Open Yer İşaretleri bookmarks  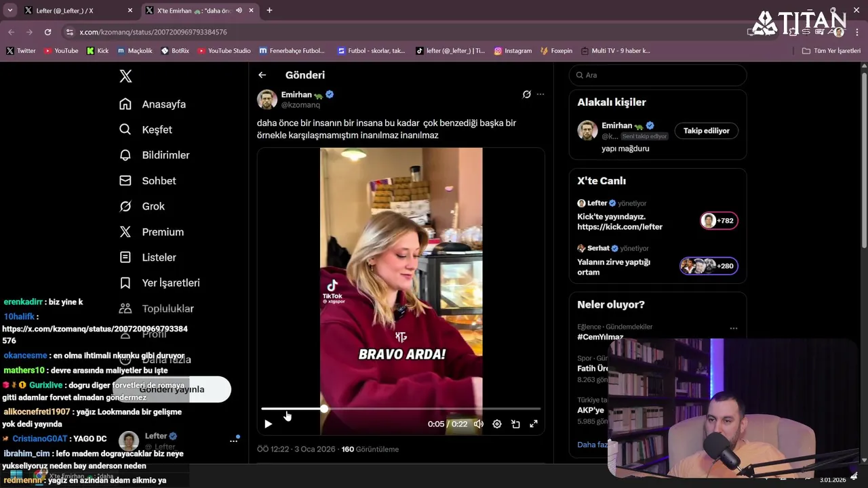pos(159,283)
